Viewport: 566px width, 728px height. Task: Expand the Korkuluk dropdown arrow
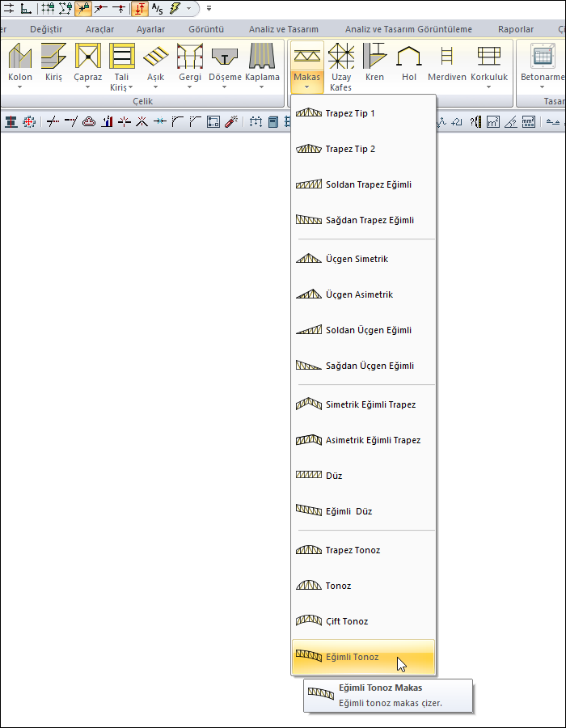click(488, 87)
